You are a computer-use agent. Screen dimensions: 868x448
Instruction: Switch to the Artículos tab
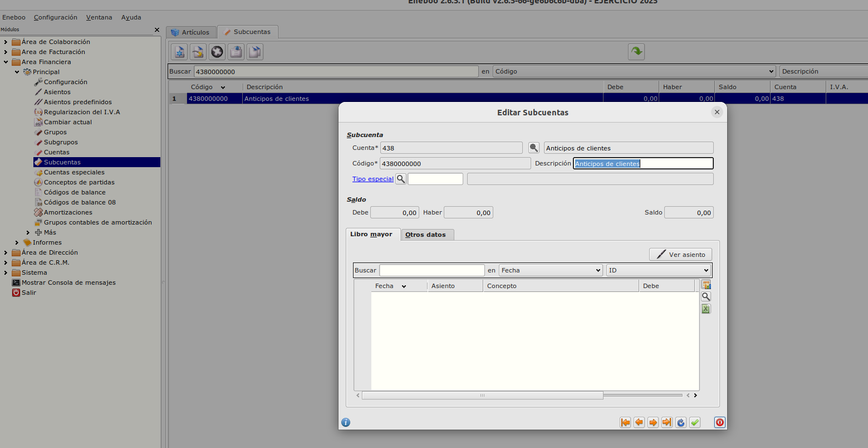tap(191, 32)
